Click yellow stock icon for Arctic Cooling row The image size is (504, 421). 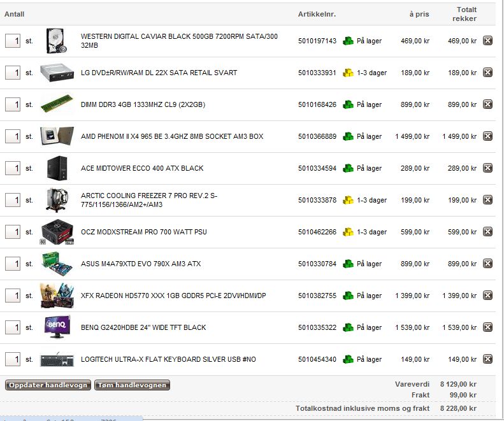coord(348,200)
